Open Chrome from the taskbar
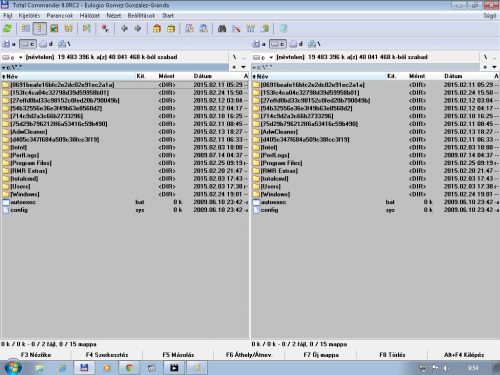 click(x=129, y=368)
